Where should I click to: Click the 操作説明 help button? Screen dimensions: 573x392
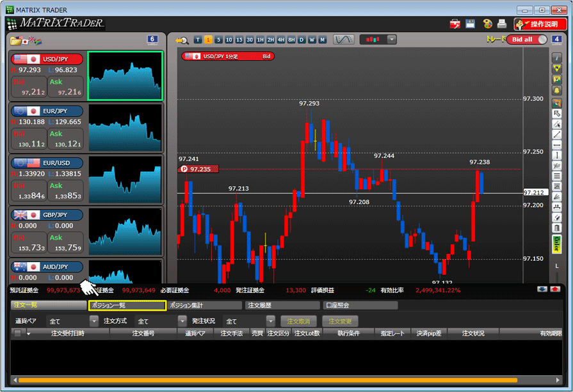point(540,24)
